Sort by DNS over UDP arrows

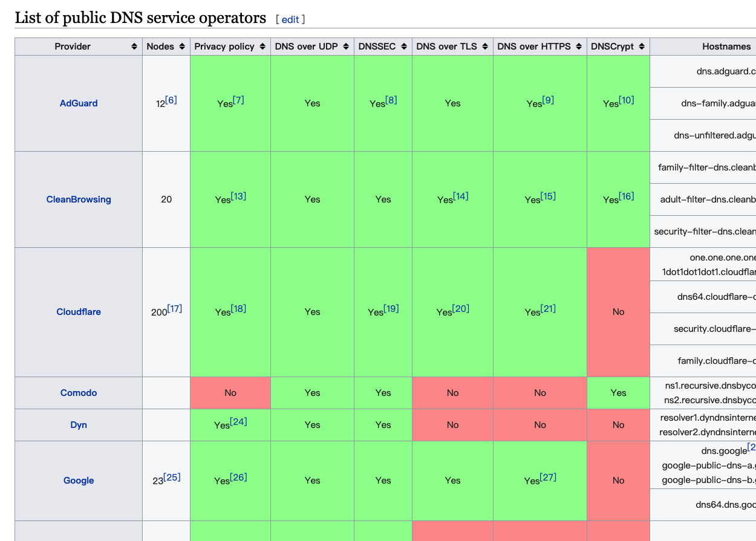pos(346,47)
